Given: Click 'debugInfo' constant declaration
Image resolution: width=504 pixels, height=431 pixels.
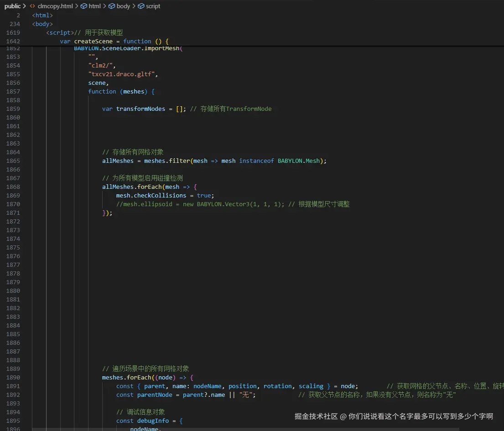Looking at the screenshot, I should (153, 421).
